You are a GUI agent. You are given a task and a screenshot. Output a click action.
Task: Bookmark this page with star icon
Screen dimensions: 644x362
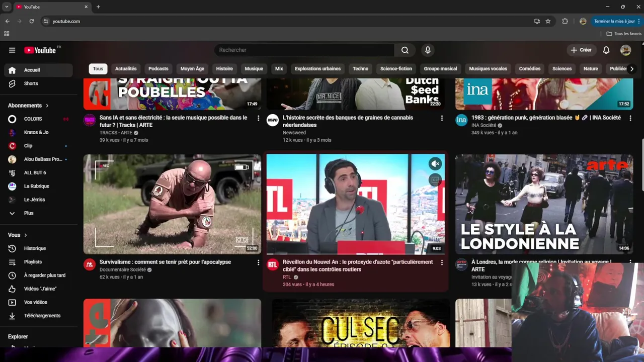(x=548, y=21)
